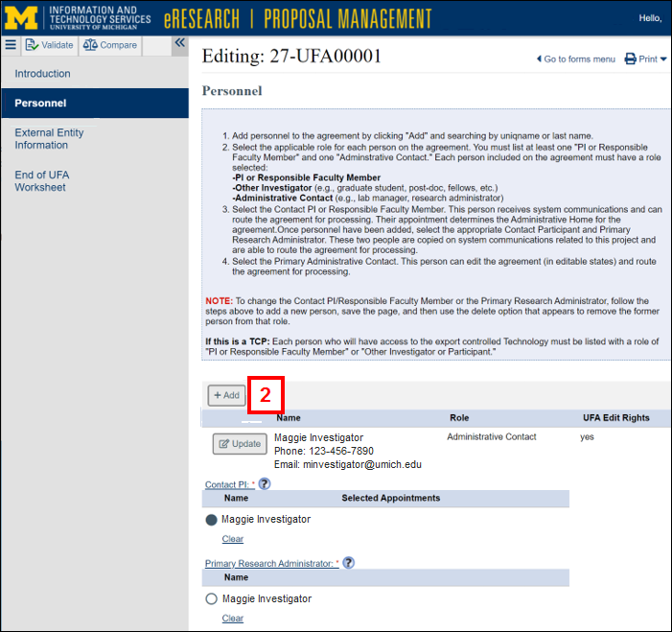Click the Add personnel button
Viewport: 672px width, 632px height.
click(226, 395)
